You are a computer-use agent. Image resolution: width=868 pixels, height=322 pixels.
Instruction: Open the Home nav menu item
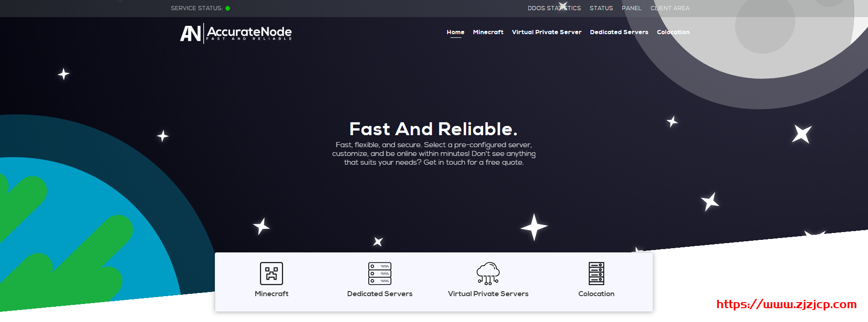(x=455, y=32)
